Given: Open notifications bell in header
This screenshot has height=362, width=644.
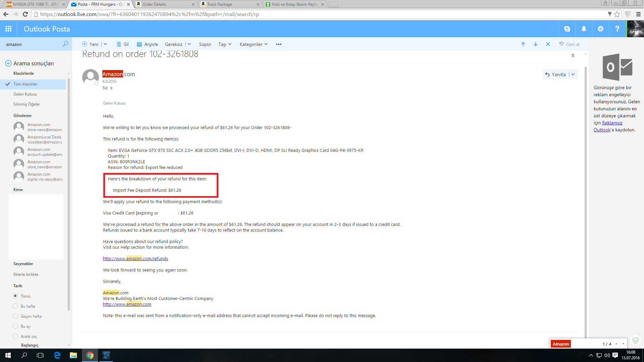Looking at the screenshot, I should pos(584,29).
